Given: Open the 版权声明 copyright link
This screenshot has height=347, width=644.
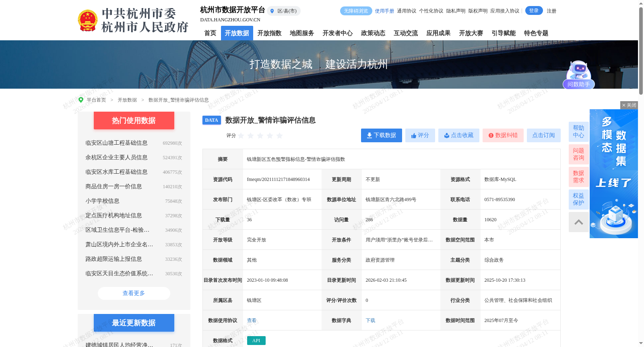Looking at the screenshot, I should [478, 11].
